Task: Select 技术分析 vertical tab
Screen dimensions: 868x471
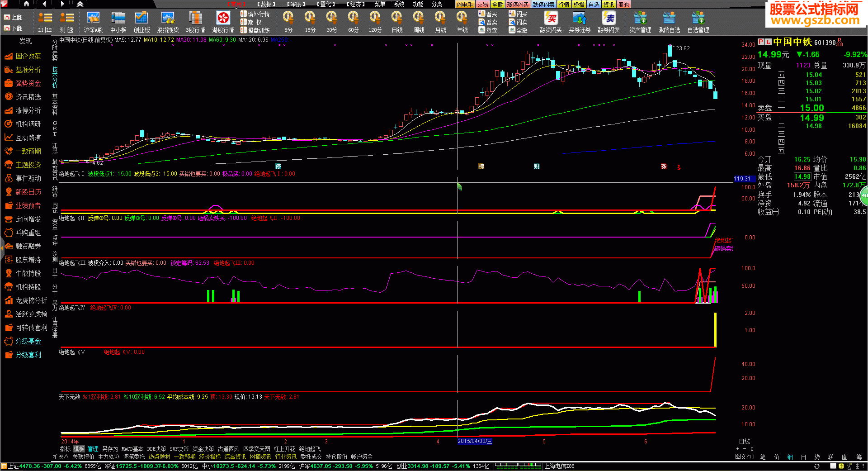Action: (55, 77)
